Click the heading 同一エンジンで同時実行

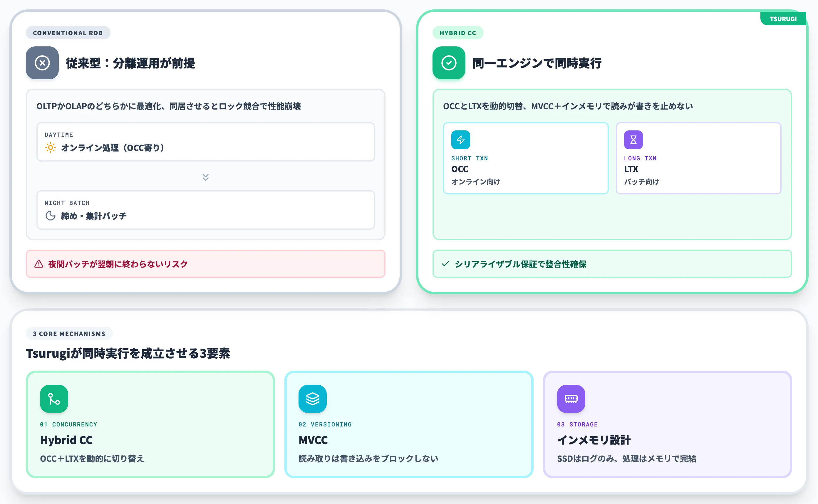click(537, 63)
